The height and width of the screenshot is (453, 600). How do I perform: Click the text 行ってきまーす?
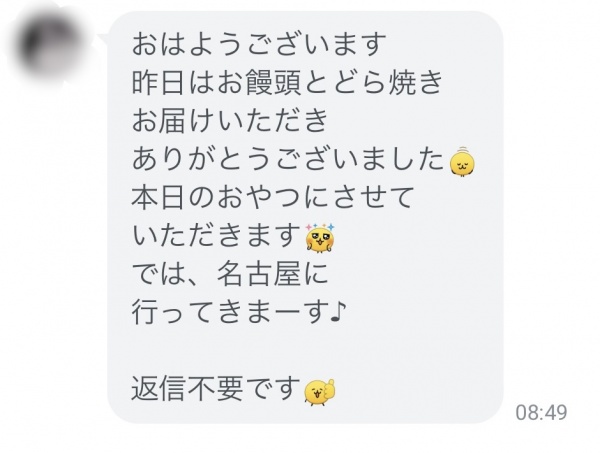click(230, 312)
